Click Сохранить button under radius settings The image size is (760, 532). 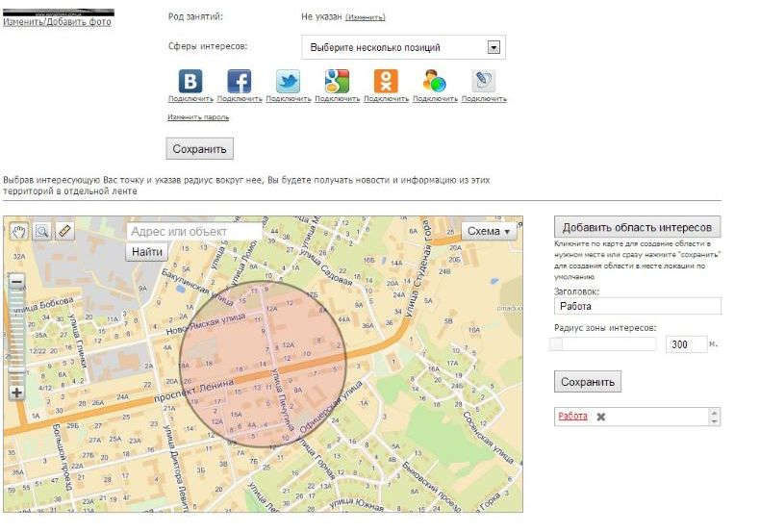588,382
